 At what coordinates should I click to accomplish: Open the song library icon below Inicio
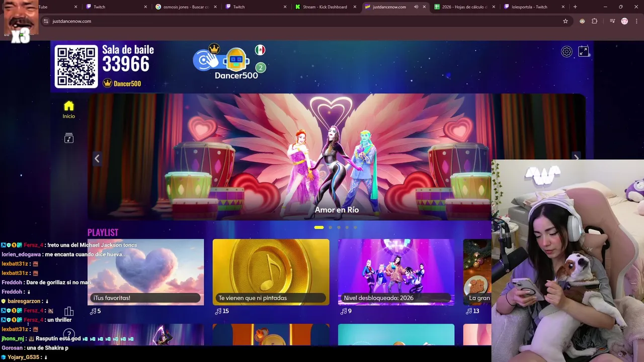(x=69, y=138)
